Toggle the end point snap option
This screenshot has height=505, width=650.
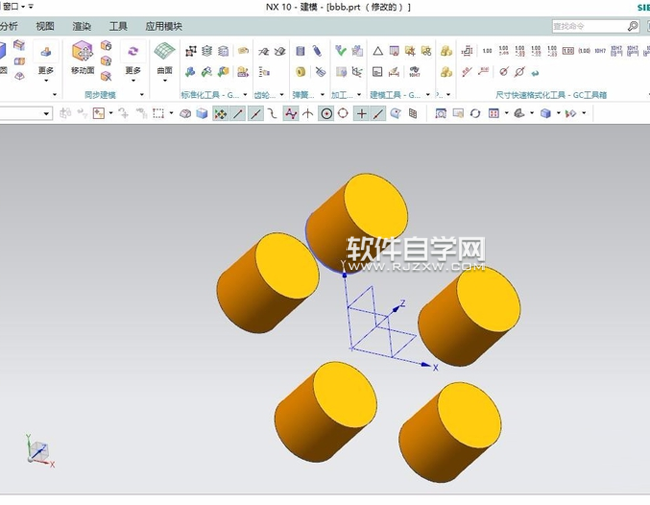coord(238,113)
